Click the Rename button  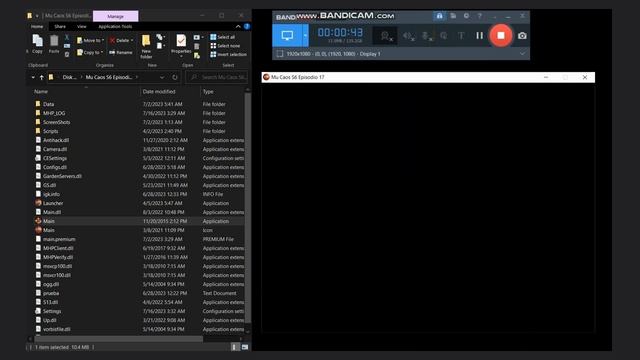pos(120,52)
